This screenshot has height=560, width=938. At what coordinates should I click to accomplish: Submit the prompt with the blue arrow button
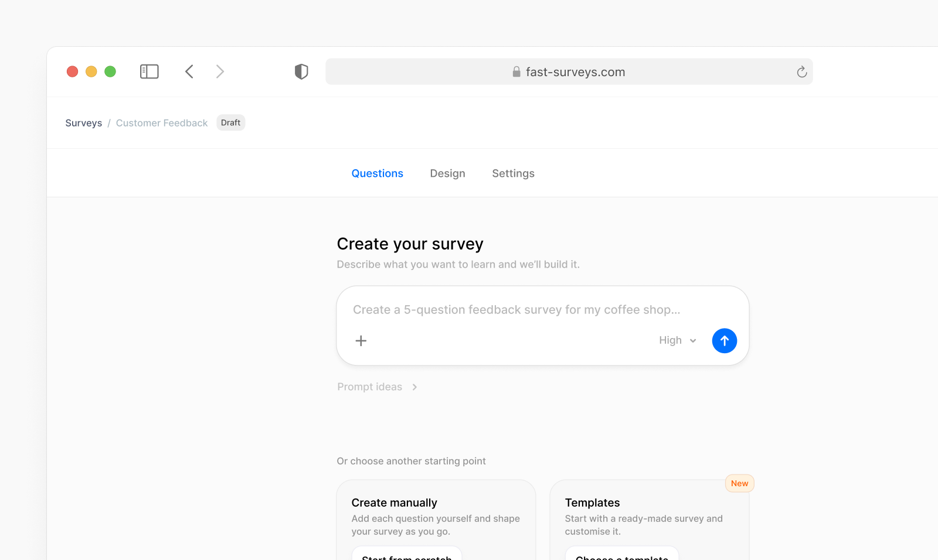[x=725, y=341]
